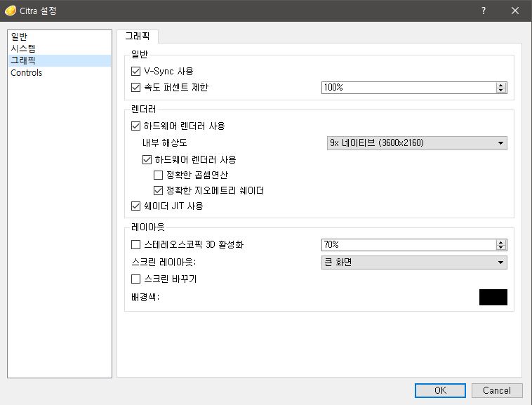
Task: Increase stereoscopic 3D depth with up arrow
Action: click(x=500, y=242)
